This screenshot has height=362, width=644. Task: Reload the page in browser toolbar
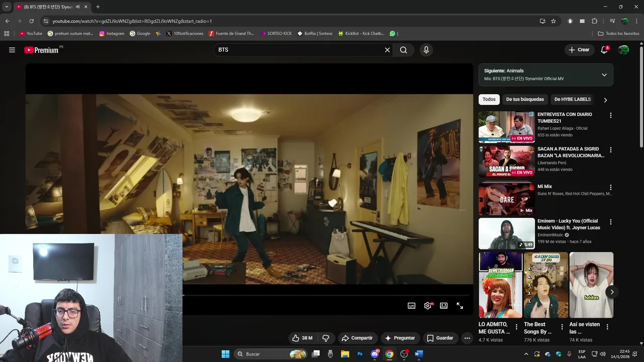[x=31, y=21]
